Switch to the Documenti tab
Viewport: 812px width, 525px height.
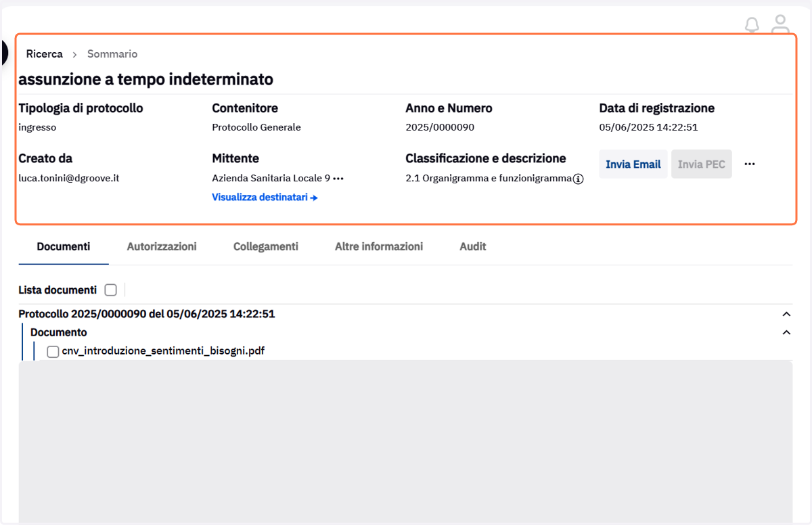point(64,247)
